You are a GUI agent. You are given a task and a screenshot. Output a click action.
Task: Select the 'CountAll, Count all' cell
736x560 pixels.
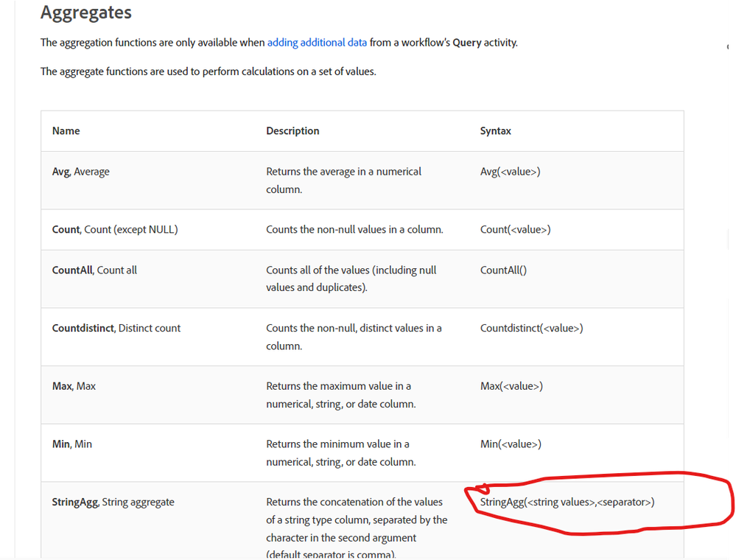pos(94,270)
